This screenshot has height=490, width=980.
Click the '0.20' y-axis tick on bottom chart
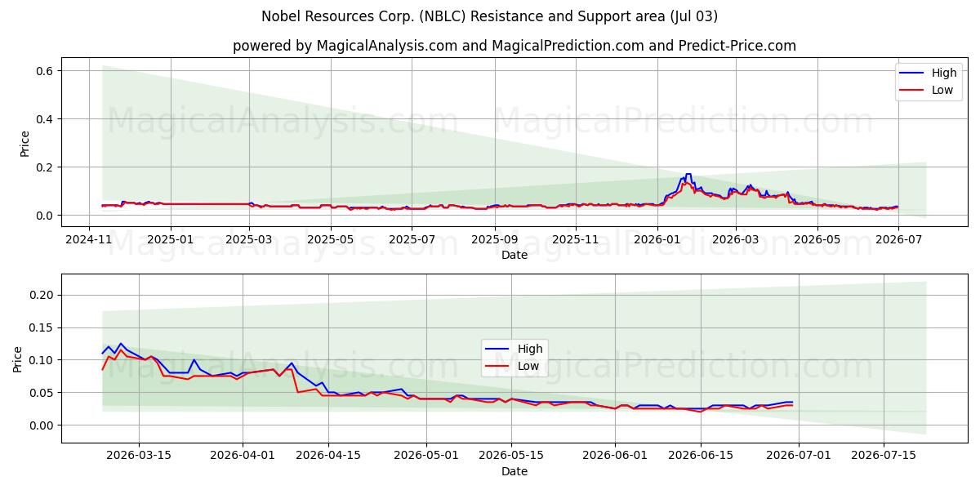coord(41,295)
